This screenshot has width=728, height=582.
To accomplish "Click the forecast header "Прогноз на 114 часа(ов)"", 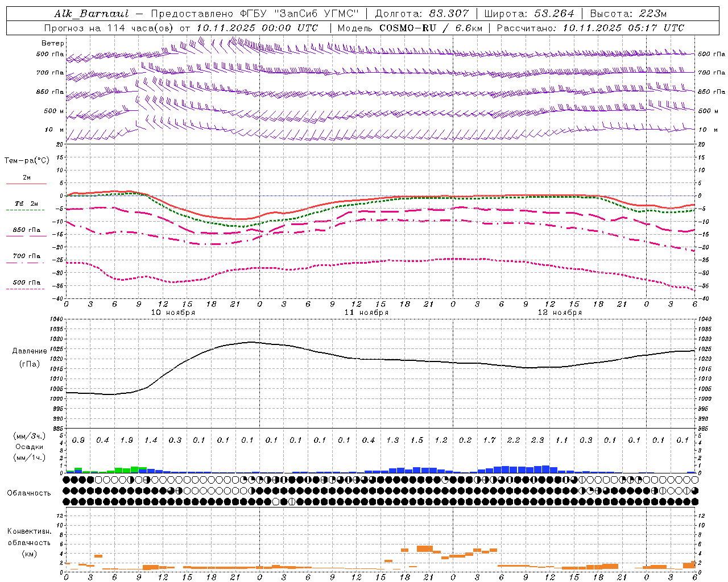I will (110, 28).
